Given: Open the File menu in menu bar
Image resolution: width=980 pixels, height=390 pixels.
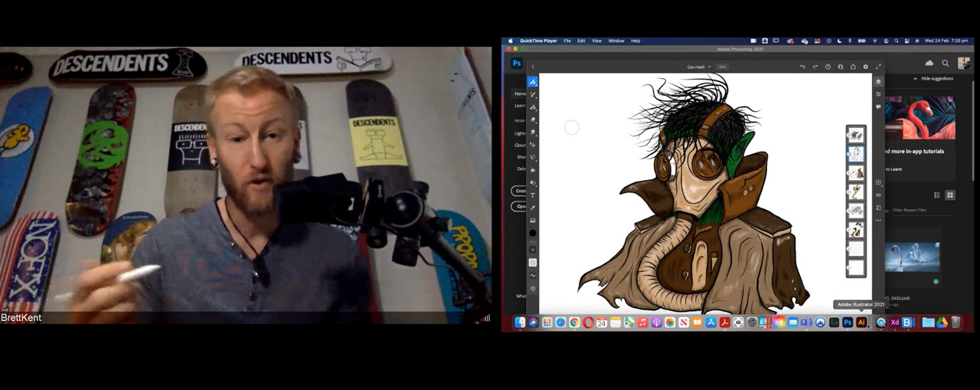Looking at the screenshot, I should pos(567,41).
